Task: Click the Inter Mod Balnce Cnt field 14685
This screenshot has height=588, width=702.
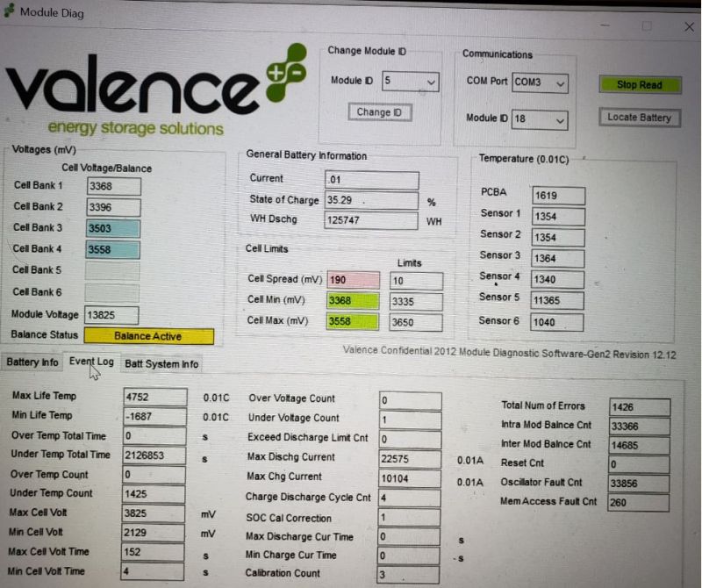Action: 640,446
